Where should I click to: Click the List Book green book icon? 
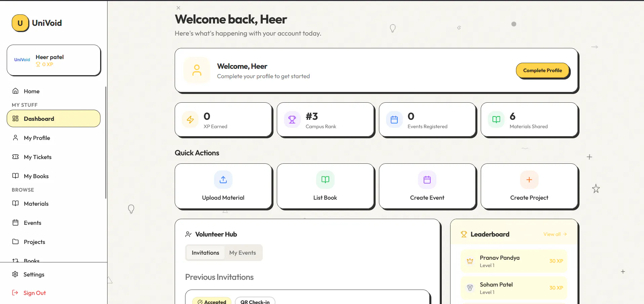(325, 180)
